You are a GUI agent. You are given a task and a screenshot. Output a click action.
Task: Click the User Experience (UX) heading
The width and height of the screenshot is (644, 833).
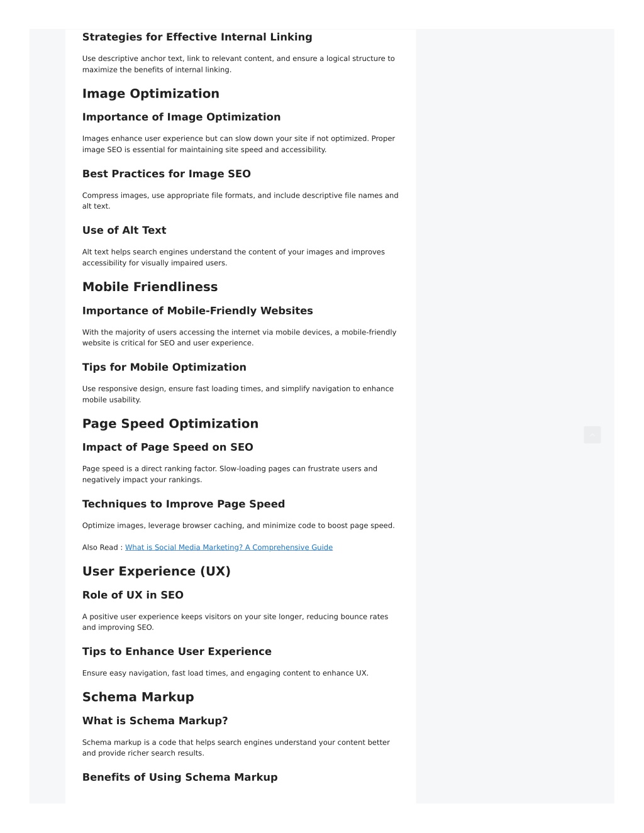pyautogui.click(x=157, y=571)
